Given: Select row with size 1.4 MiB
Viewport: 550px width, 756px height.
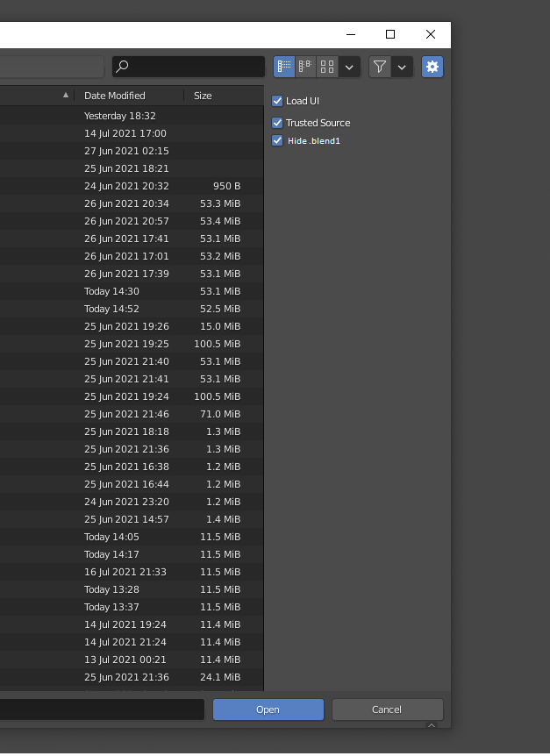Looking at the screenshot, I should coord(132,519).
